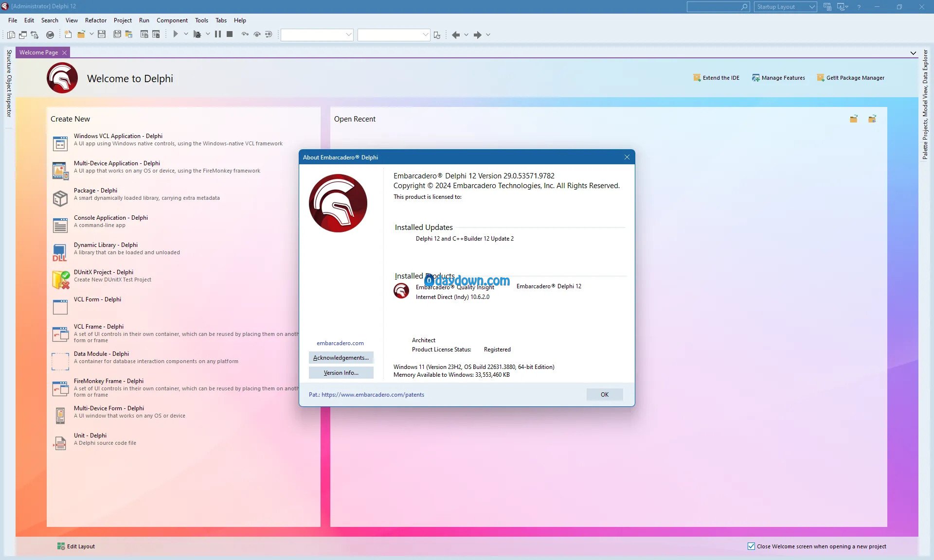Image resolution: width=934 pixels, height=560 pixels.
Task: Click the Stop square toolbar icon
Action: click(230, 35)
